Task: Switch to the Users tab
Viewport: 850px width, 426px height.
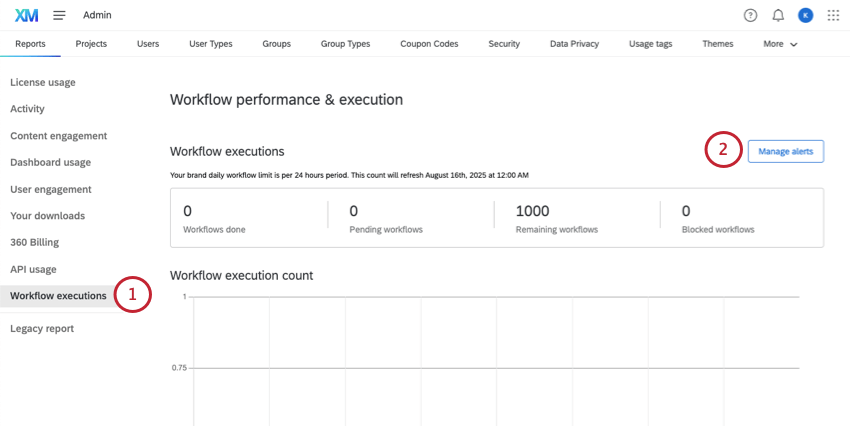Action: click(x=148, y=44)
